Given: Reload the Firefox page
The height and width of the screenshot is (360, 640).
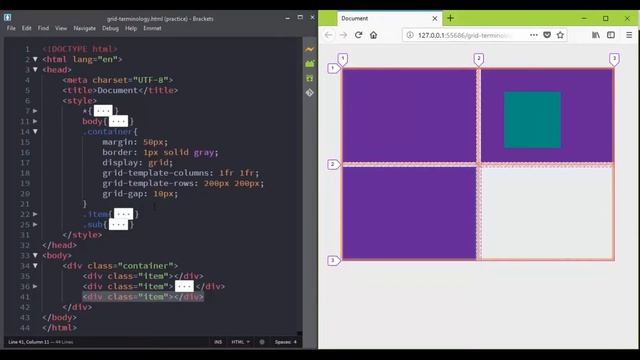Looking at the screenshot, I should point(358,35).
